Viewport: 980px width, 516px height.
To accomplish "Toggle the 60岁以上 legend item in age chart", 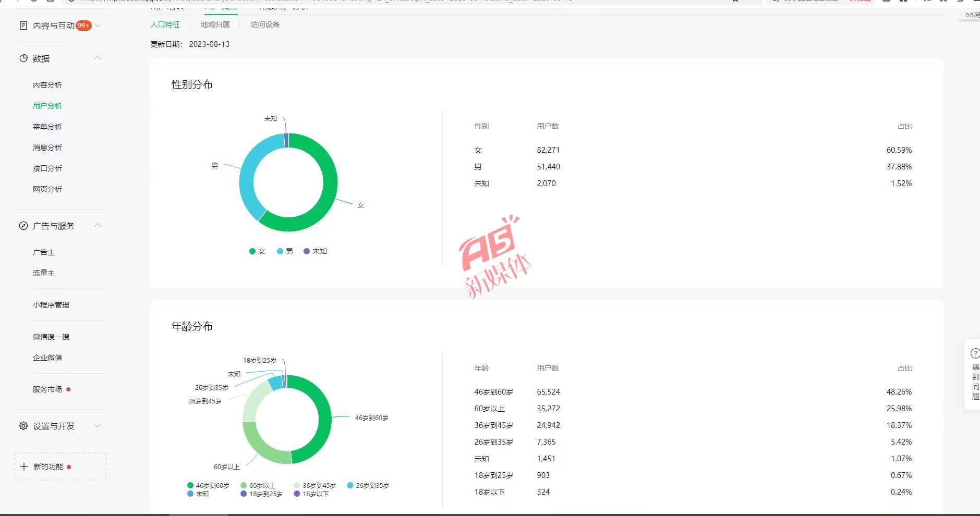I will [x=258, y=485].
